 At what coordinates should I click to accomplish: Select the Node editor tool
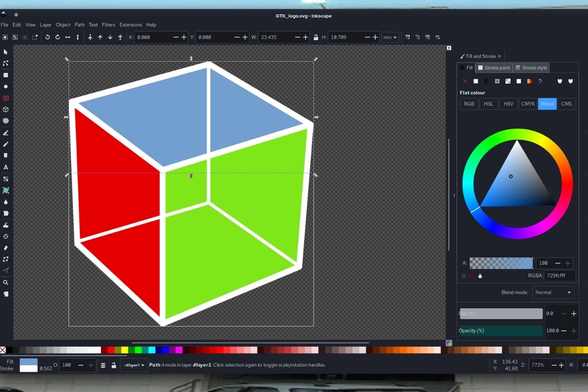pos(6,63)
